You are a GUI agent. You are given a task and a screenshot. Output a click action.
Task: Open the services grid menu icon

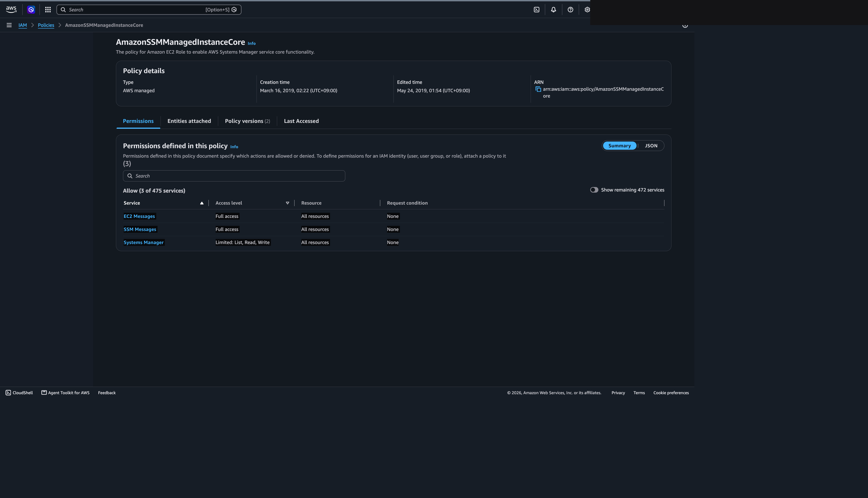coord(48,10)
